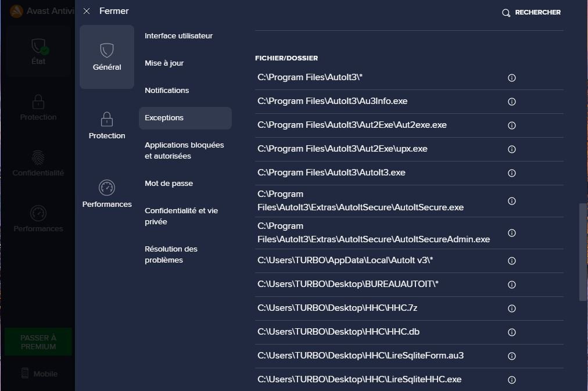Screen dimensions: 588x391
Task: Click info icon for upx.exe exception
Action: [512, 149]
